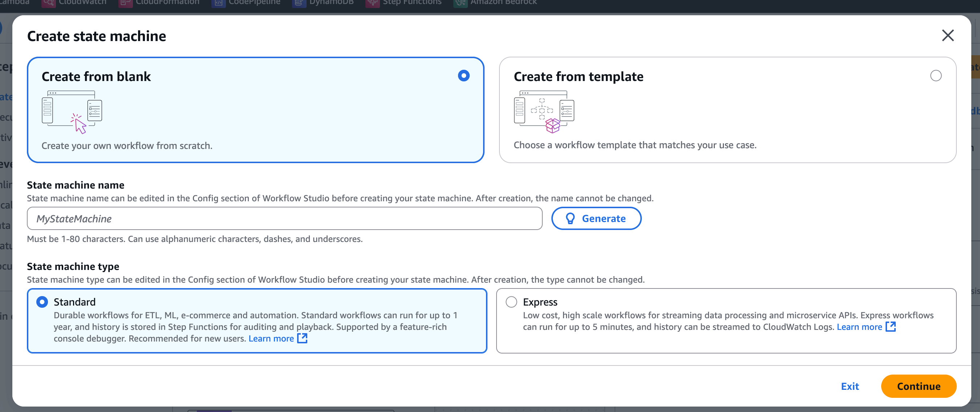Click the CloudWatch service icon

(x=48, y=3)
